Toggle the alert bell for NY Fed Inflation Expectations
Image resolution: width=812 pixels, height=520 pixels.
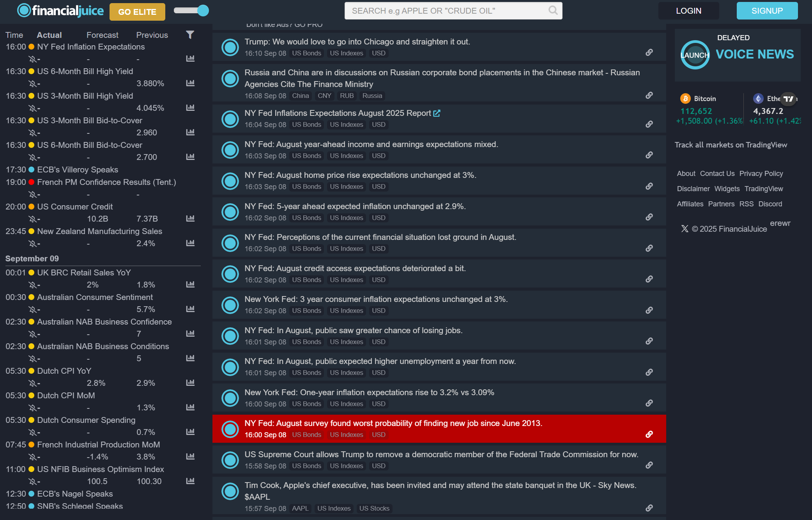33,59
